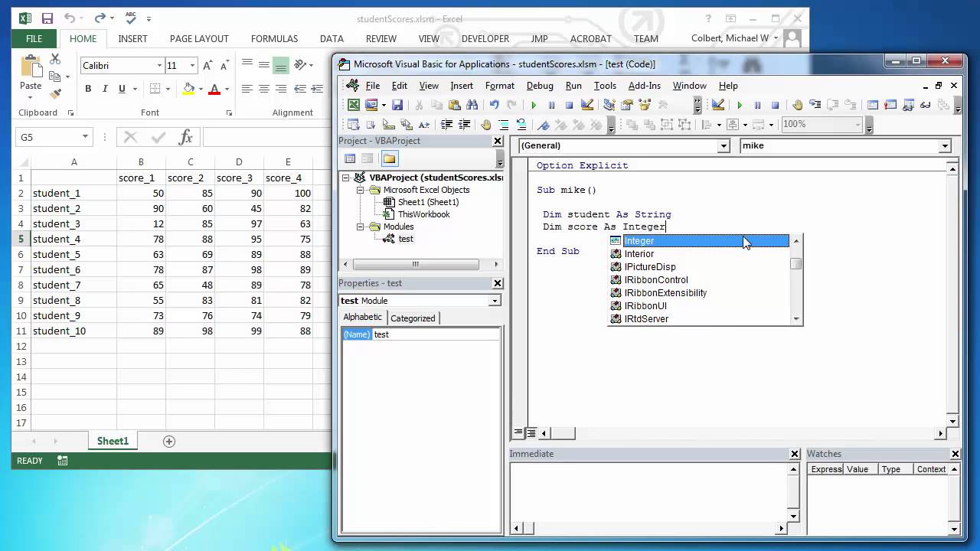This screenshot has width=980, height=551.
Task: Open the Tools menu in VBA editor
Action: [605, 86]
